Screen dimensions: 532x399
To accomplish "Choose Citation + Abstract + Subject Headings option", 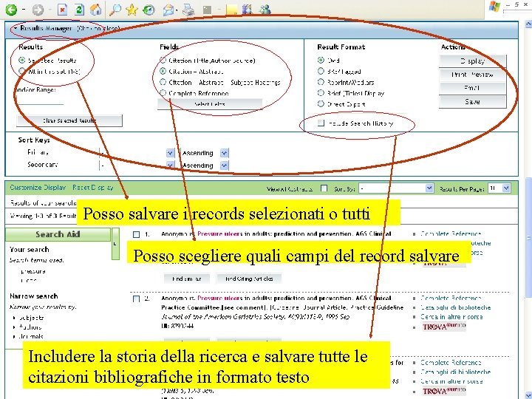I will point(163,82).
